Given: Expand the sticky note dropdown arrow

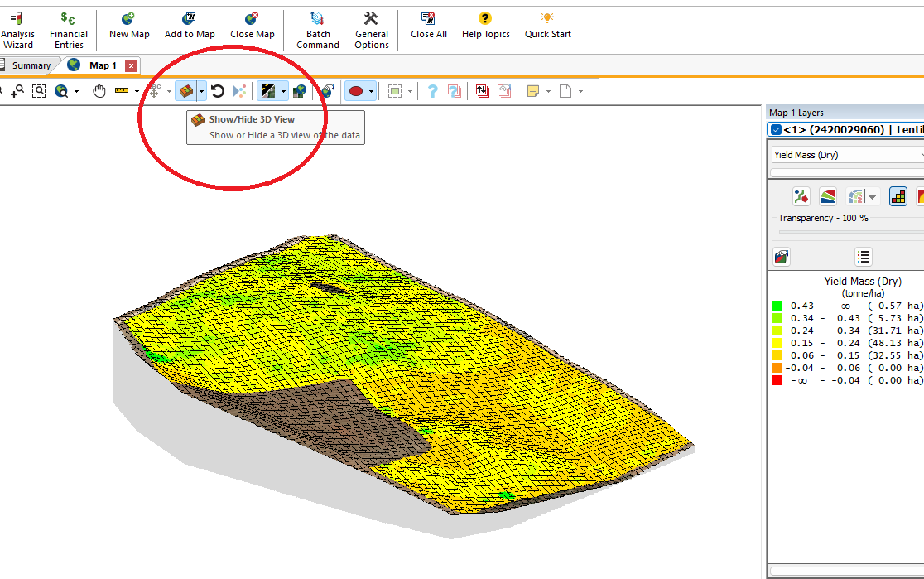Looking at the screenshot, I should [x=548, y=91].
